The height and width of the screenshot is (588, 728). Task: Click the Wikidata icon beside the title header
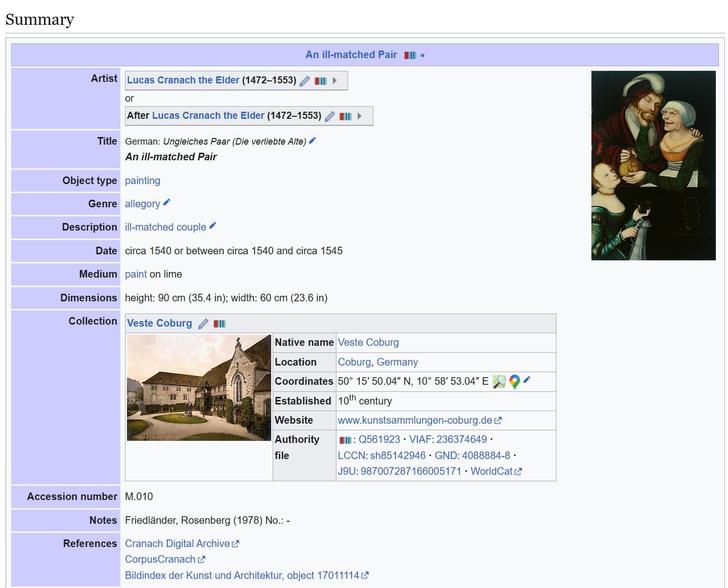[x=410, y=55]
